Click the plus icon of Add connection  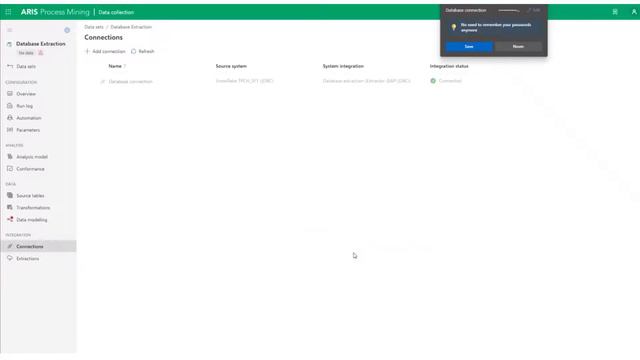[87, 51]
